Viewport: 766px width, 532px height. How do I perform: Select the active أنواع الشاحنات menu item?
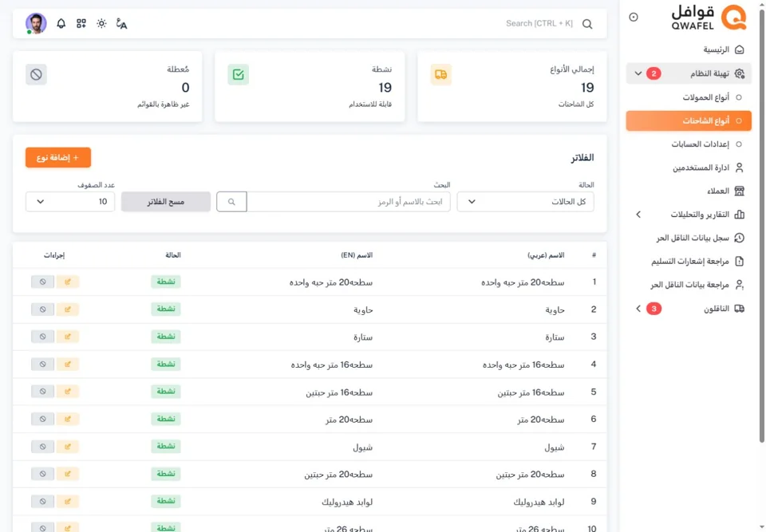(689, 120)
